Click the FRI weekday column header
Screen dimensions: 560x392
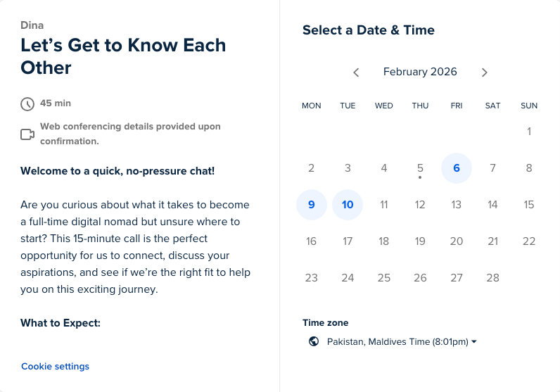click(x=457, y=106)
